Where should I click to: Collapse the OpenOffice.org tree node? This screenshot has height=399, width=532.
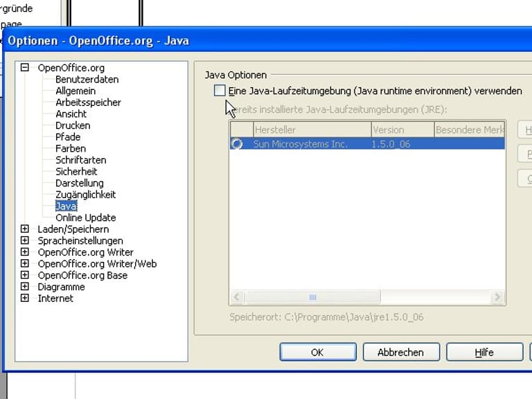[x=24, y=67]
